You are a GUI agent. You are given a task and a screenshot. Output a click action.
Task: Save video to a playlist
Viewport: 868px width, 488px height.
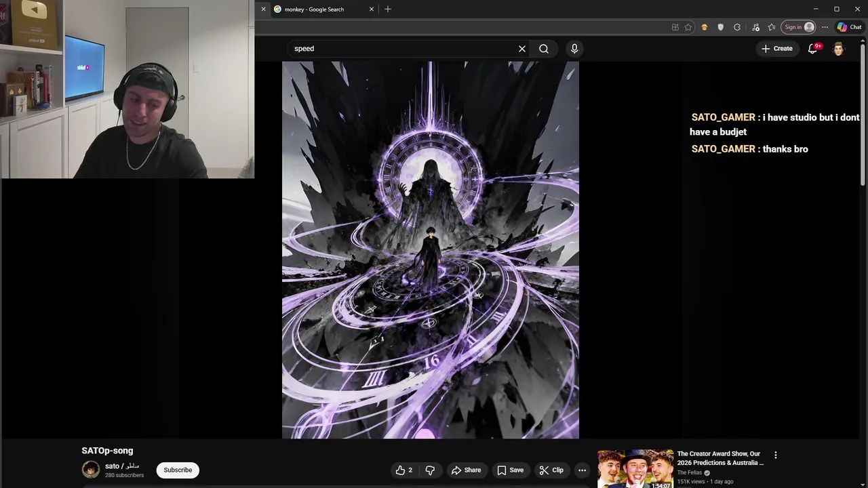(x=510, y=470)
